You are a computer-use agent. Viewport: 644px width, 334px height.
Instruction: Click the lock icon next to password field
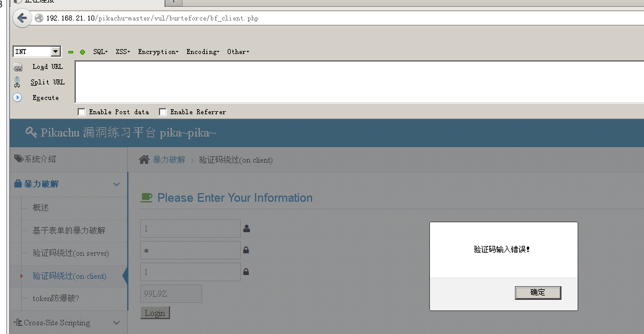pyautogui.click(x=246, y=250)
